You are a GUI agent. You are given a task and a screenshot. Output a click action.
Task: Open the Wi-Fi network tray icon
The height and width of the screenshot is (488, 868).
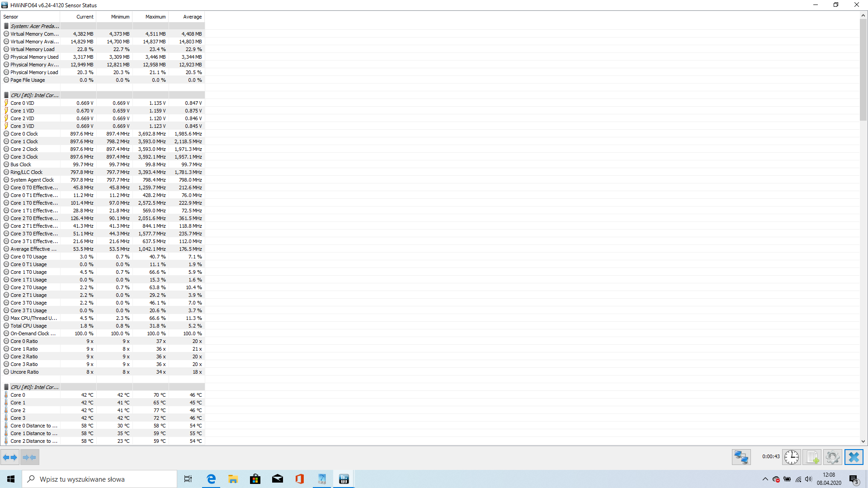pos(798,479)
